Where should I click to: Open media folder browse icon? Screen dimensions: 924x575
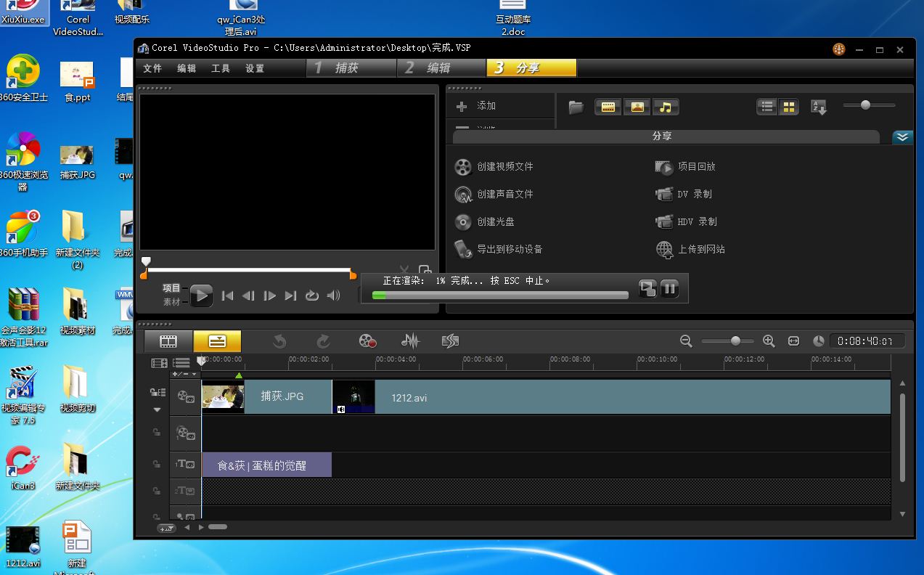(576, 107)
